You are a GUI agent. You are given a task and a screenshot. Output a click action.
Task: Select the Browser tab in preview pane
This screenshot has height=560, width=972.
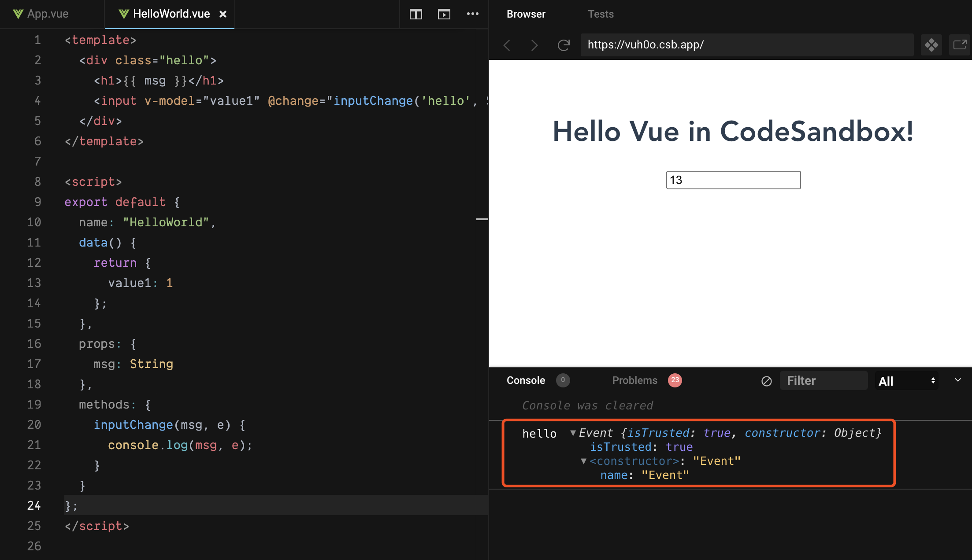click(526, 14)
